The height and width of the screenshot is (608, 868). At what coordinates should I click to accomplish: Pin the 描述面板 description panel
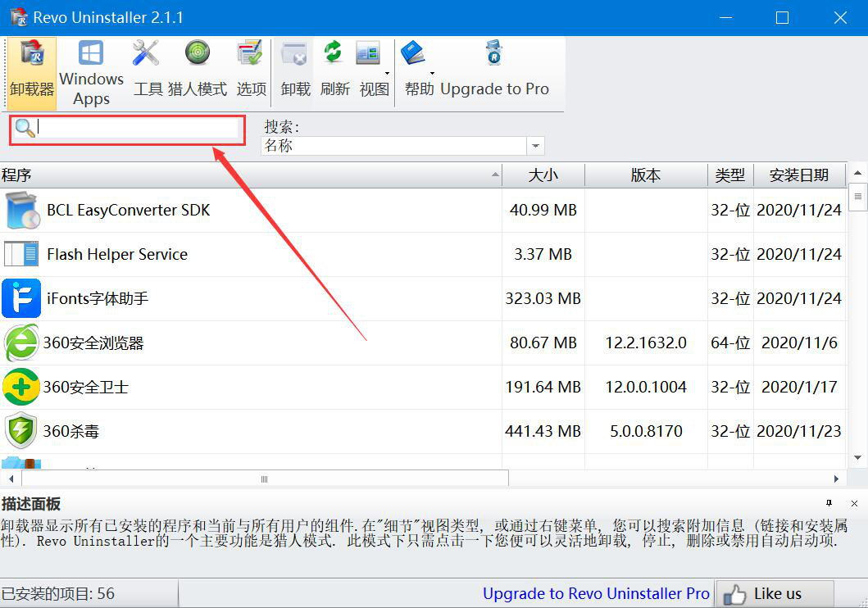829,503
